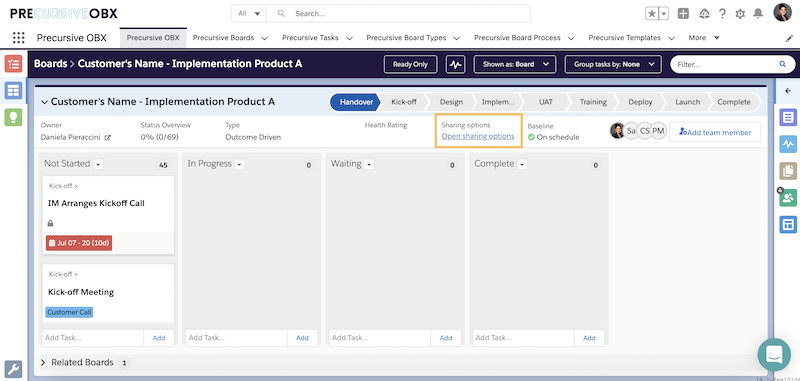Screen dimensions: 800x381
Task: Click Add in the Waiting column
Action: [x=446, y=338]
